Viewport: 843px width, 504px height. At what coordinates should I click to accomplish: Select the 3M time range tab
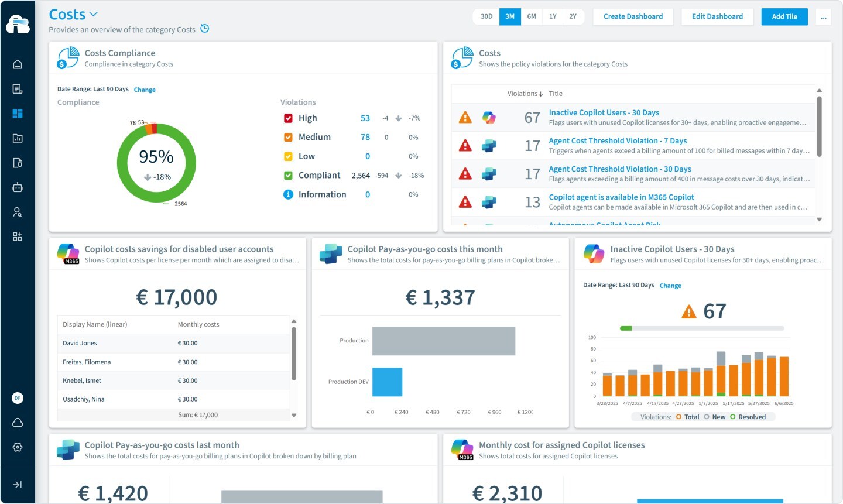(x=510, y=17)
